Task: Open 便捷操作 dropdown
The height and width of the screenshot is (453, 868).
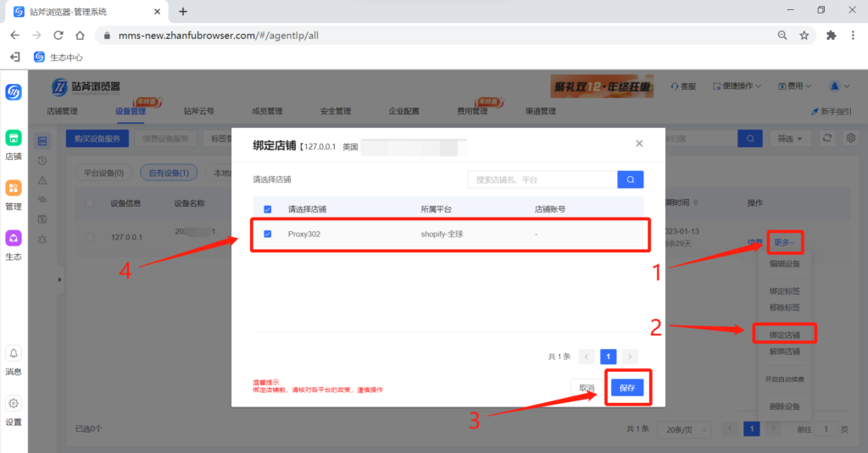Action: [737, 86]
